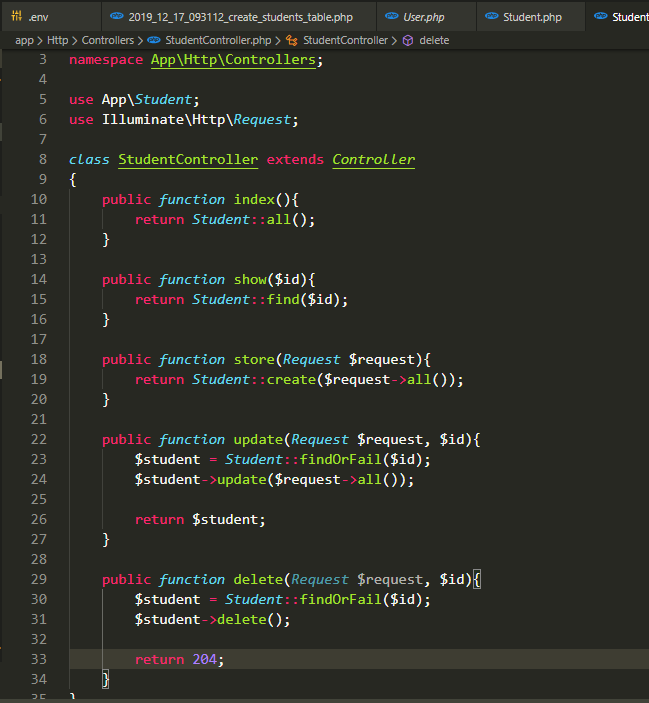Open the Student.php tab
This screenshot has height=703, width=649.
click(531, 17)
